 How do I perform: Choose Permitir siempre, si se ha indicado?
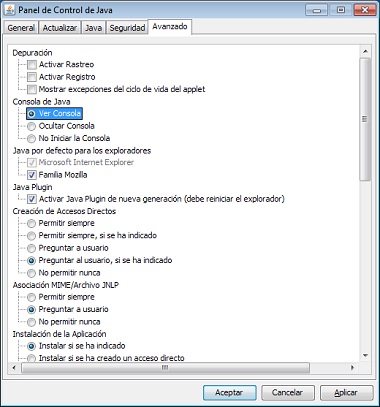pyautogui.click(x=31, y=236)
